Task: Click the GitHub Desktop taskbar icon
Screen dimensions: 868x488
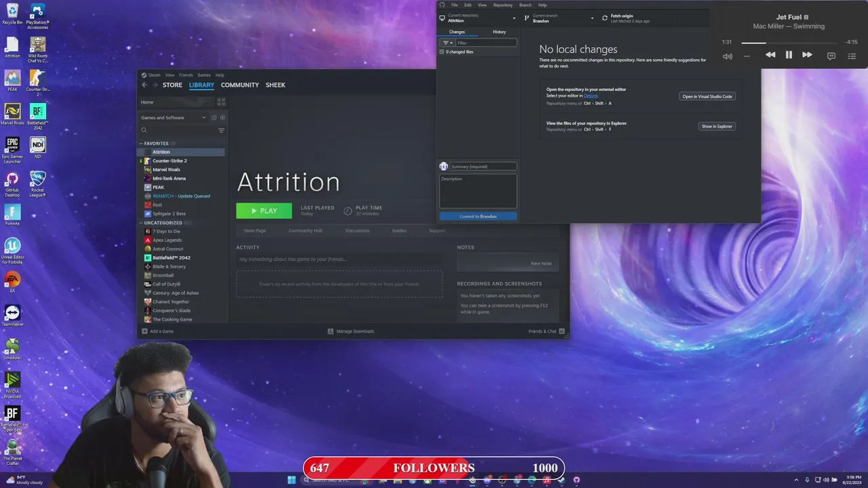Action: (576, 480)
